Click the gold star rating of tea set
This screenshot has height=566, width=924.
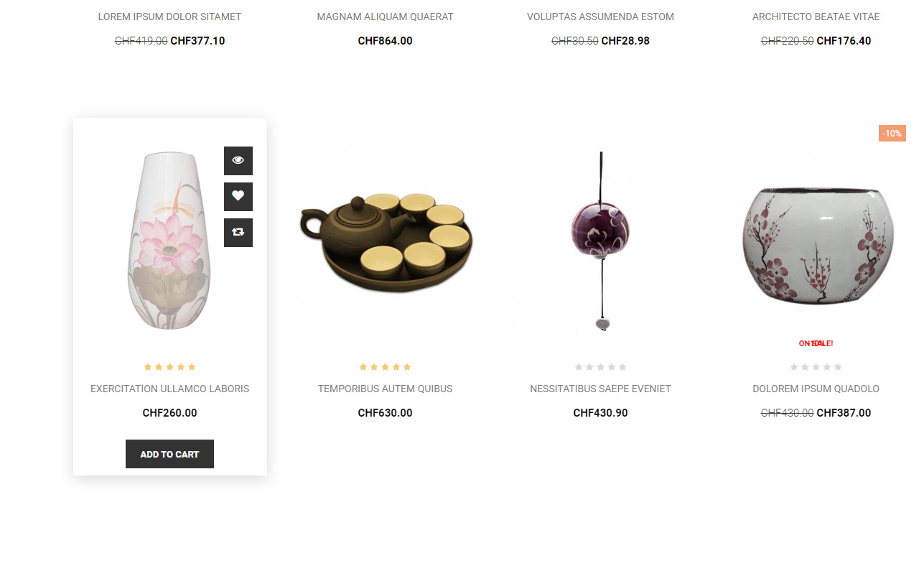click(x=386, y=367)
